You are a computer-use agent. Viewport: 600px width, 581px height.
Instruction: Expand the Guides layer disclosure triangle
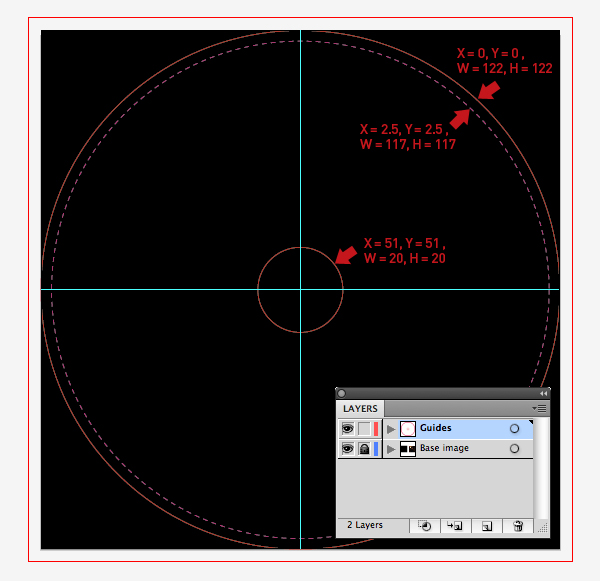tap(391, 429)
